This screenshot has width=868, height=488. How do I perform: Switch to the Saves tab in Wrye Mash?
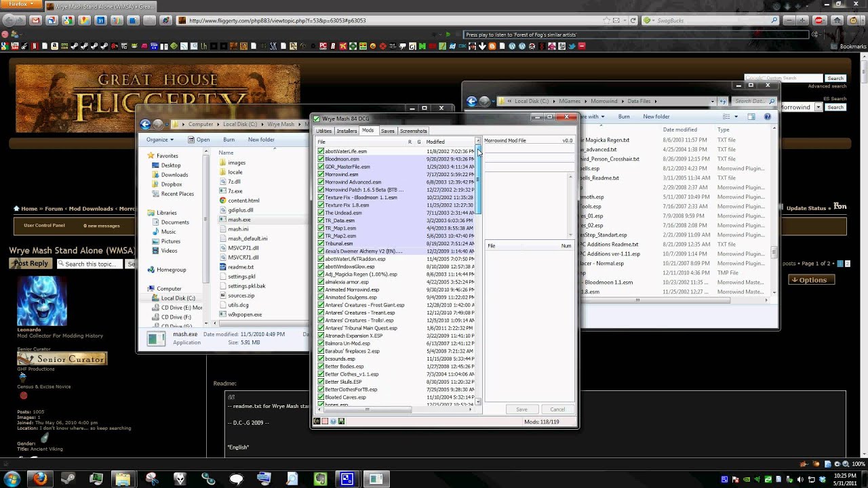pyautogui.click(x=387, y=131)
